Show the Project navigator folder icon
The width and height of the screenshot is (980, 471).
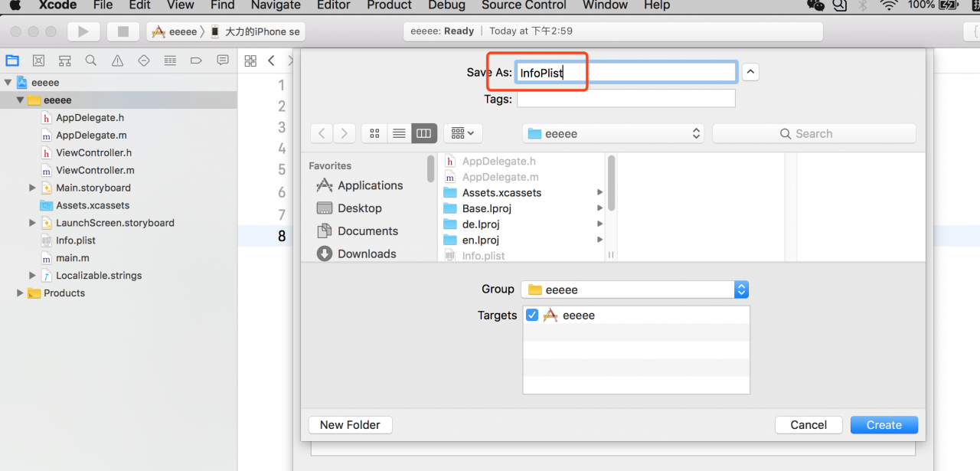(12, 61)
